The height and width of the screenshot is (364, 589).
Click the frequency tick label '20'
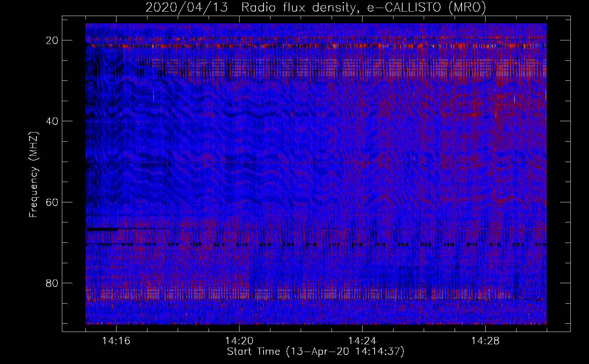click(52, 40)
